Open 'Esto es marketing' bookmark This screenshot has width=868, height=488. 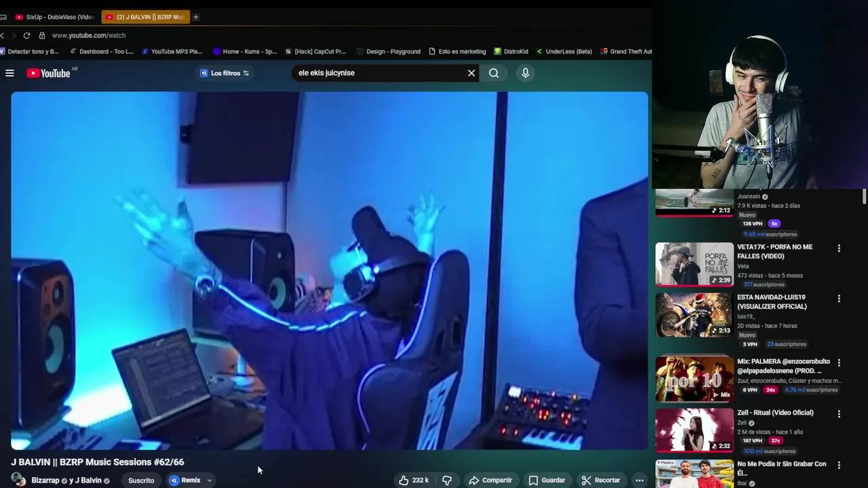click(x=457, y=52)
